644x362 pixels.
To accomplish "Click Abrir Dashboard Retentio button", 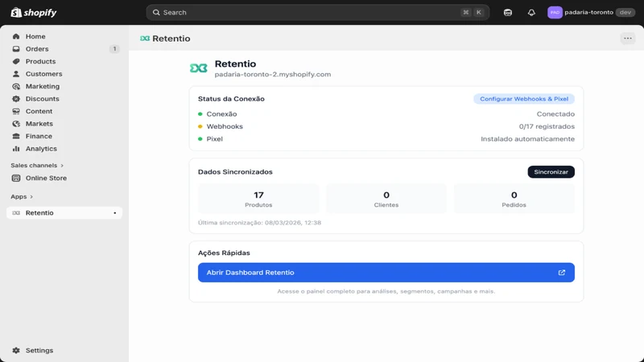I will (x=386, y=273).
